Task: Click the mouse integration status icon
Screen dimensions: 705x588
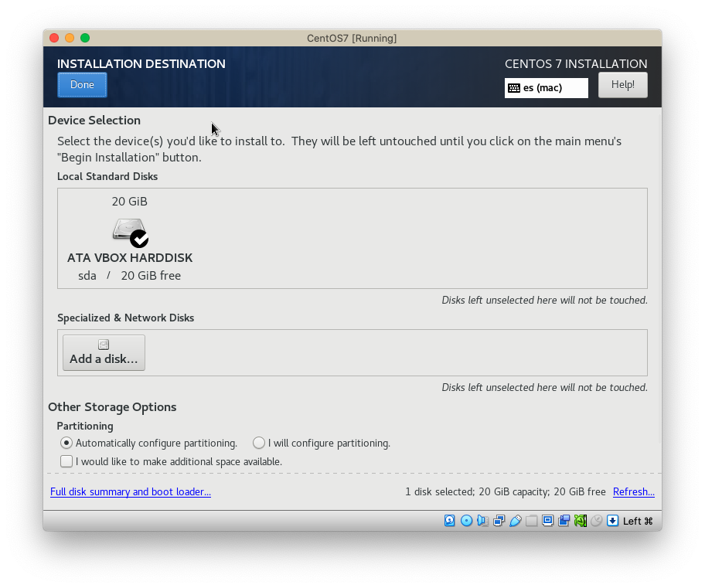Action: pyautogui.click(x=596, y=521)
